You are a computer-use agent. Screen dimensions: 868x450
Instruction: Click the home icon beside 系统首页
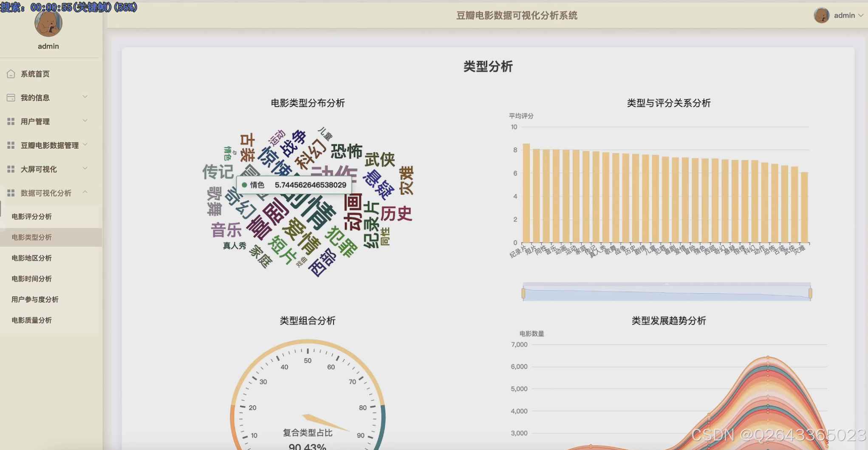11,74
